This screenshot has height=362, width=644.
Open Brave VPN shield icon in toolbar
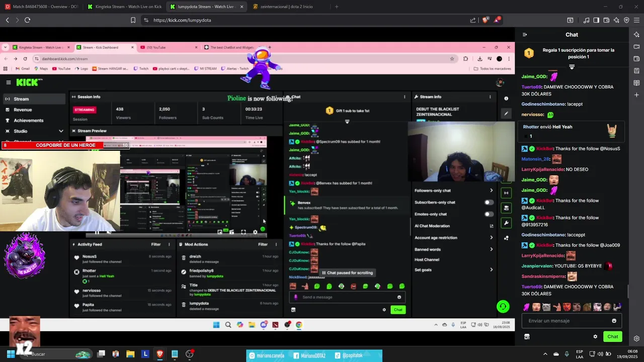(626, 20)
